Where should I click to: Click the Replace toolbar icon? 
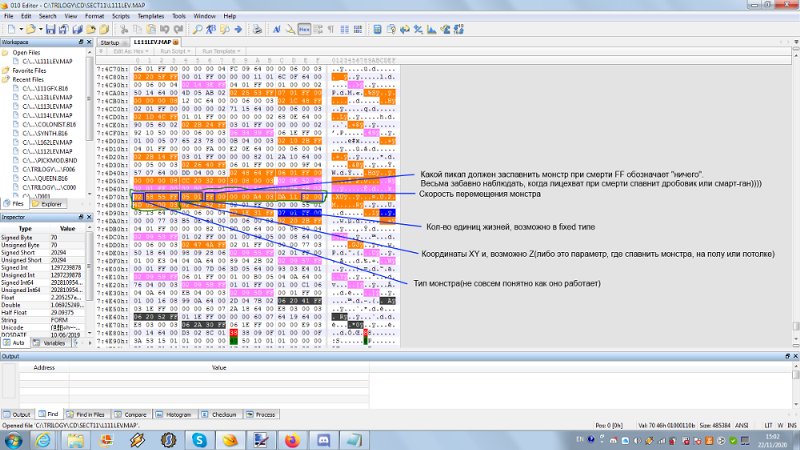pos(211,29)
